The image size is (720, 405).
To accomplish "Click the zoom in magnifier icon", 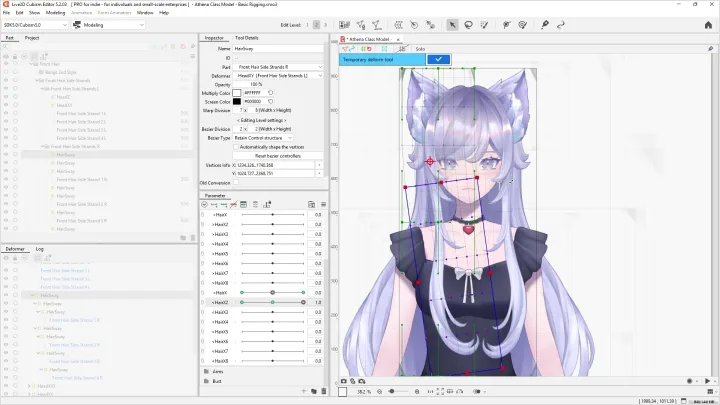I will (417, 392).
